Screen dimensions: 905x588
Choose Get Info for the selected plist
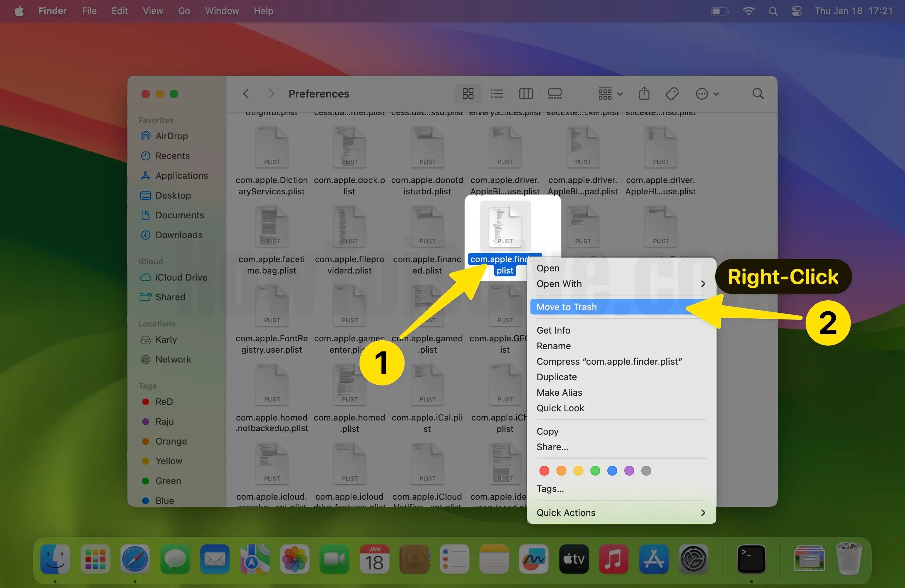pos(553,330)
